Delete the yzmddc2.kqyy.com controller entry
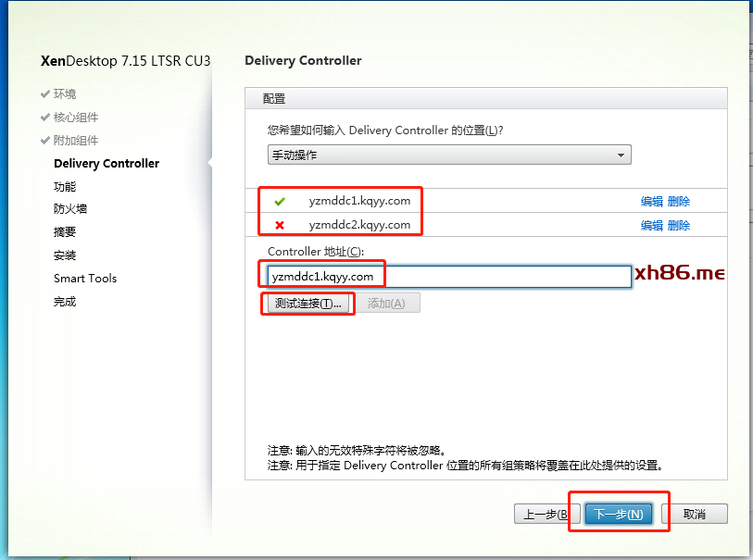 point(679,225)
